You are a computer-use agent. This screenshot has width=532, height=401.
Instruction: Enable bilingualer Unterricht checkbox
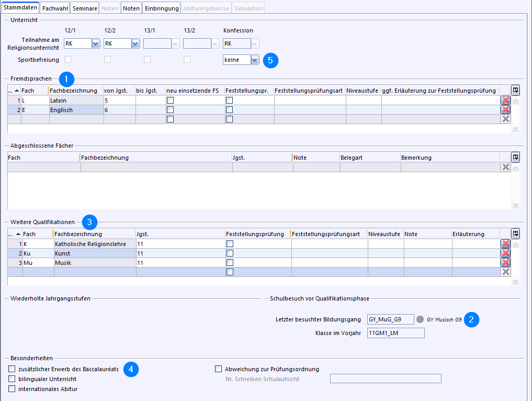[12, 378]
